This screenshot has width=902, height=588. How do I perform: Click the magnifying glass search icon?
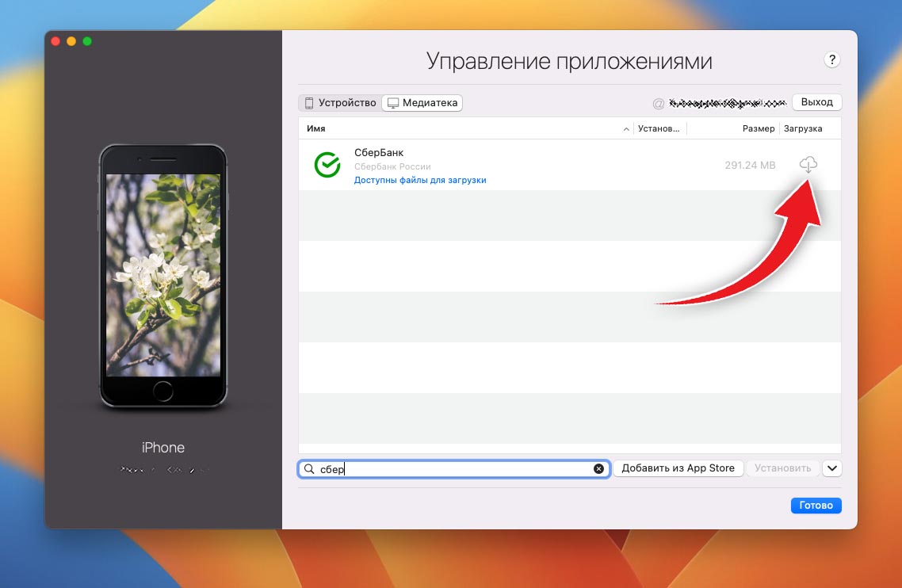(309, 469)
